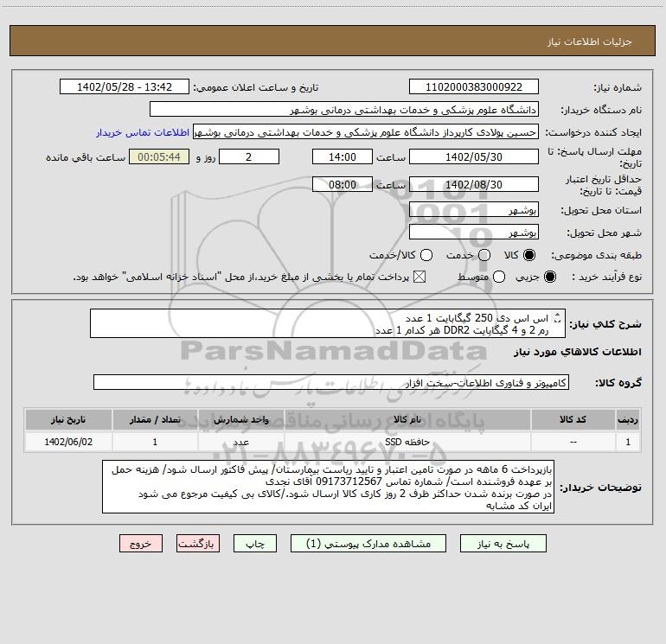This screenshot has width=666, height=644.
Task: Click the بازگشت back button
Action: click(198, 544)
